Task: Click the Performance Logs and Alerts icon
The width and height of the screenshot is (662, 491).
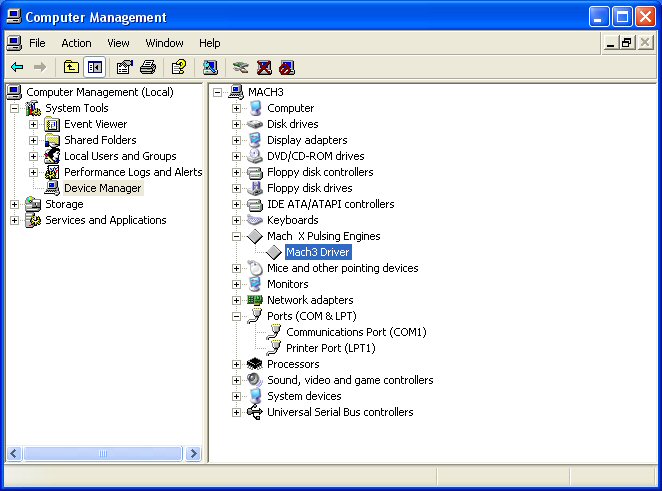Action: point(52,172)
